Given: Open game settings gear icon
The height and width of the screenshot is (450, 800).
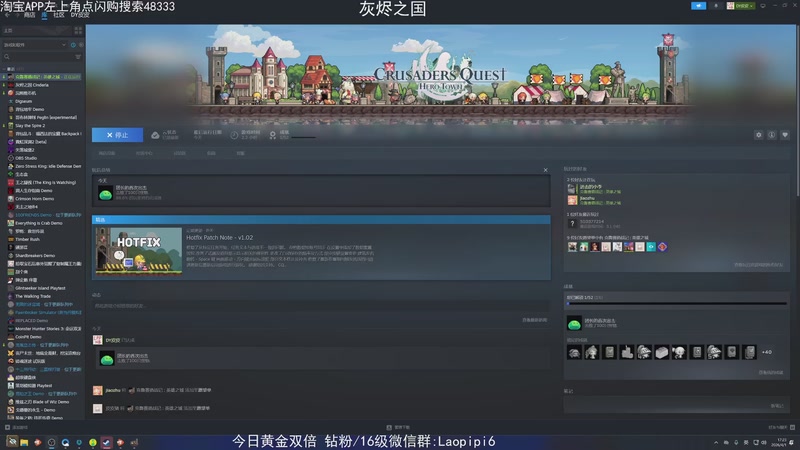Looking at the screenshot, I should pos(759,135).
